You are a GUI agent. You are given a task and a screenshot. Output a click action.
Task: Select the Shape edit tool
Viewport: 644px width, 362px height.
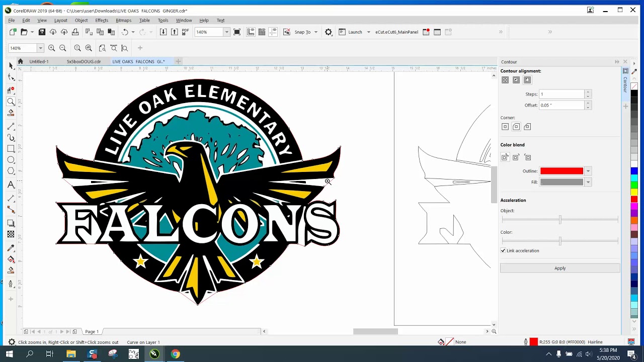(x=11, y=77)
